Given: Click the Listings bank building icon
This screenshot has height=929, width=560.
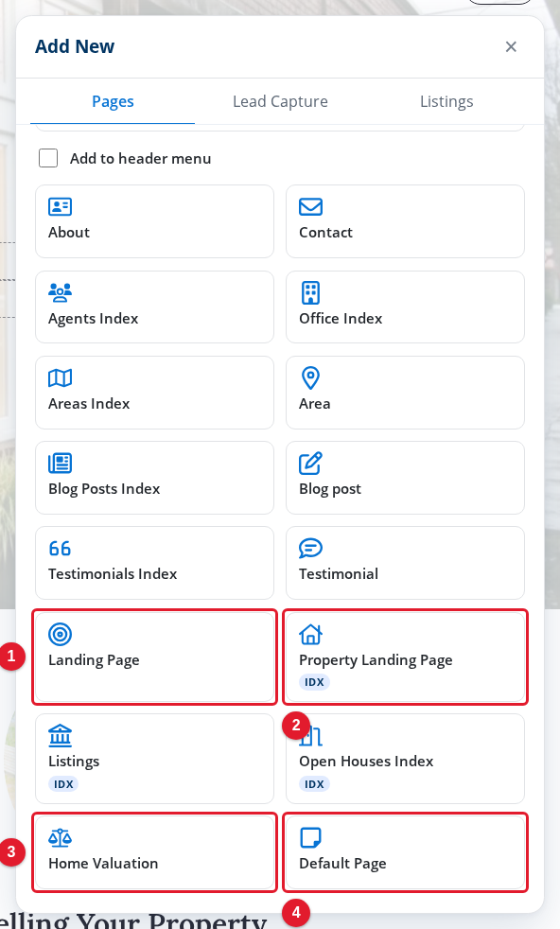Looking at the screenshot, I should click(60, 736).
